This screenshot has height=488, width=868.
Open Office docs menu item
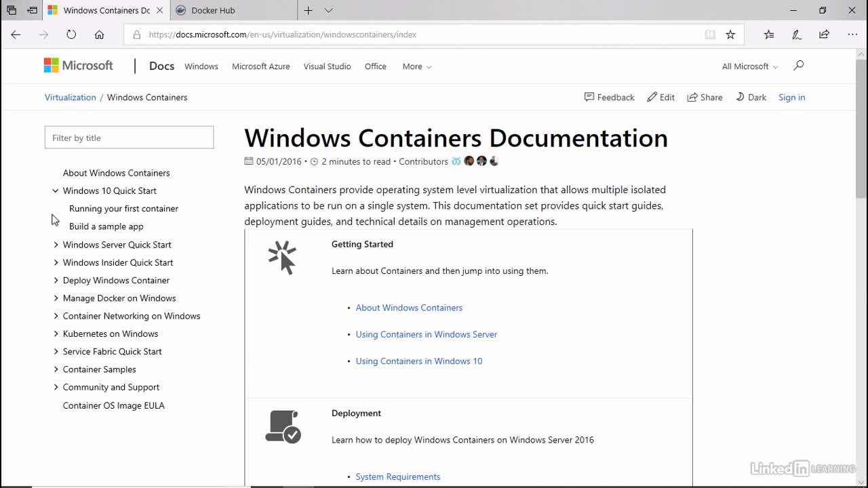coord(376,66)
